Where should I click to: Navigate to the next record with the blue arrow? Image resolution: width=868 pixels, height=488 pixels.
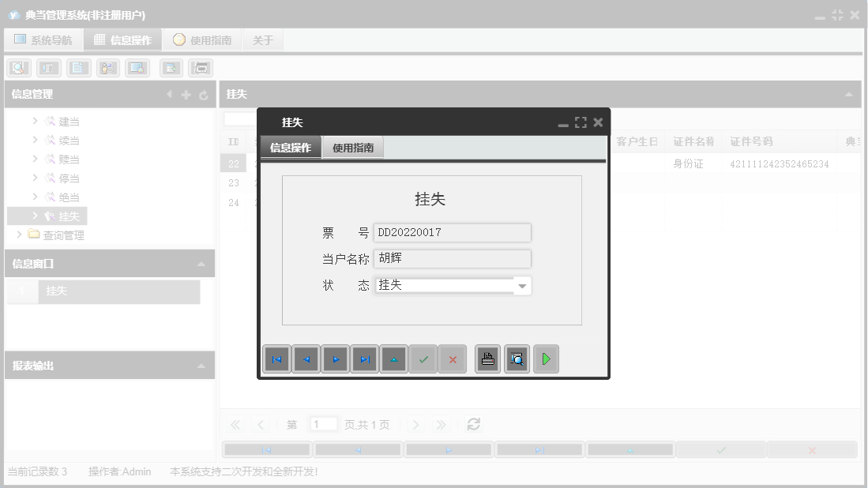tap(336, 359)
